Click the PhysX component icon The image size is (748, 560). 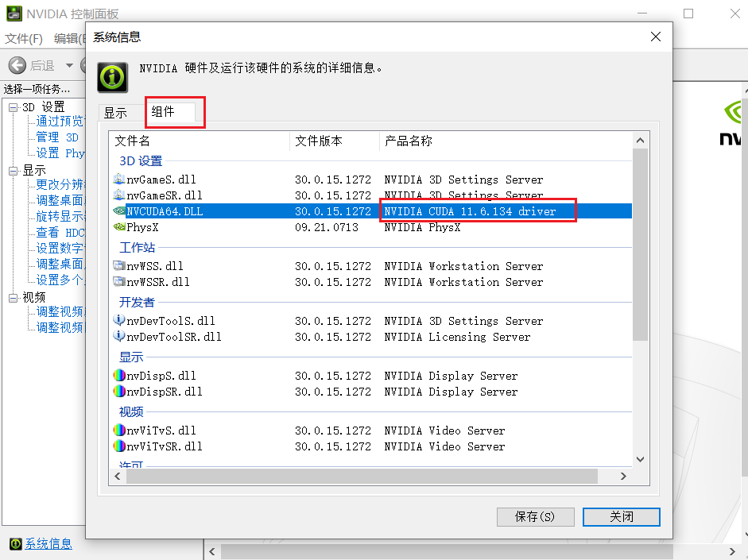[118, 227]
